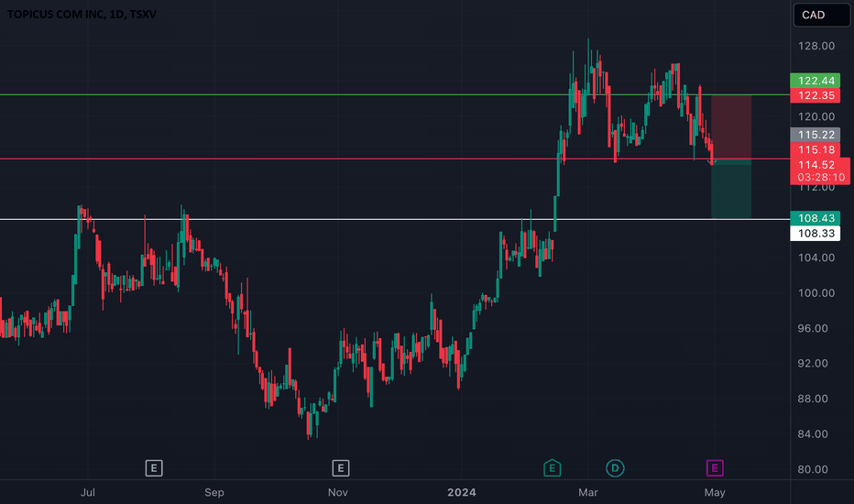Screen dimensions: 854x504
Task: Select the red 115.18 price label
Action: tap(816, 149)
